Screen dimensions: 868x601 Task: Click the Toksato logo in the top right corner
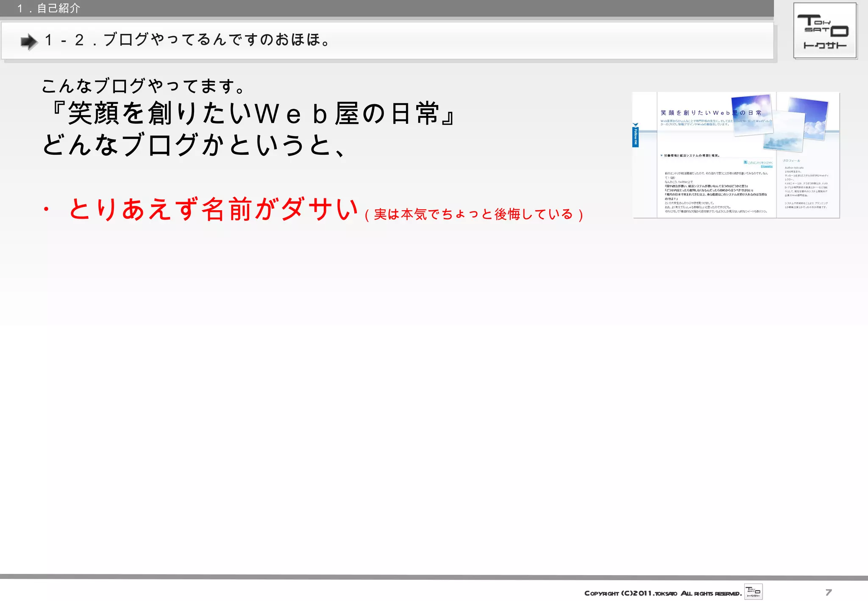(825, 31)
